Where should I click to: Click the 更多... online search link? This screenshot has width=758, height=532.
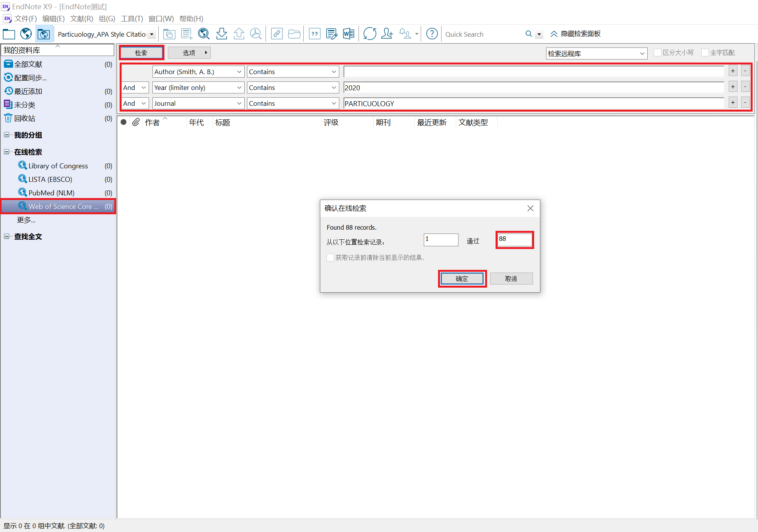click(26, 220)
